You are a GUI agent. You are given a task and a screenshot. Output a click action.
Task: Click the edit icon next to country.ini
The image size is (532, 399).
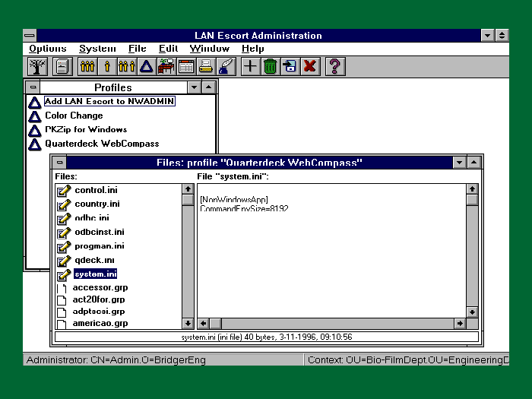click(x=64, y=204)
